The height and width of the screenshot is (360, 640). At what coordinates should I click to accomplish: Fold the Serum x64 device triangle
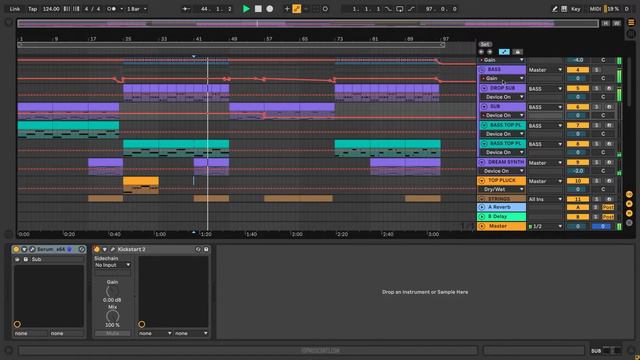[24, 249]
